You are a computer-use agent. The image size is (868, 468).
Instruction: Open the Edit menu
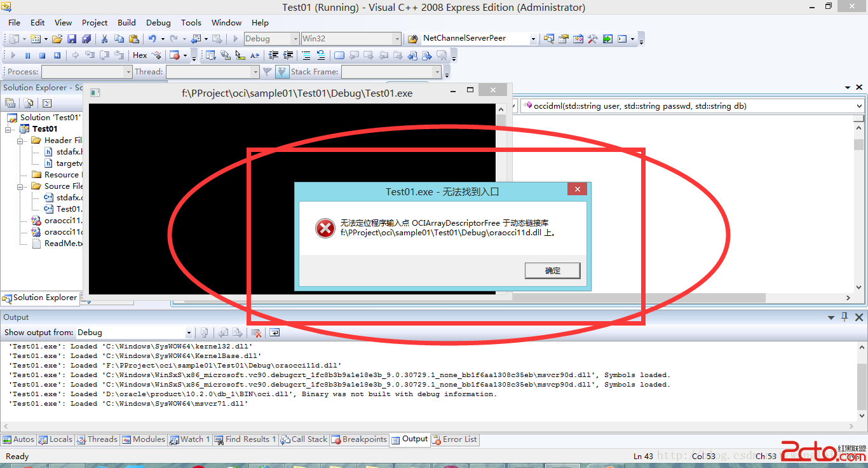click(x=37, y=23)
